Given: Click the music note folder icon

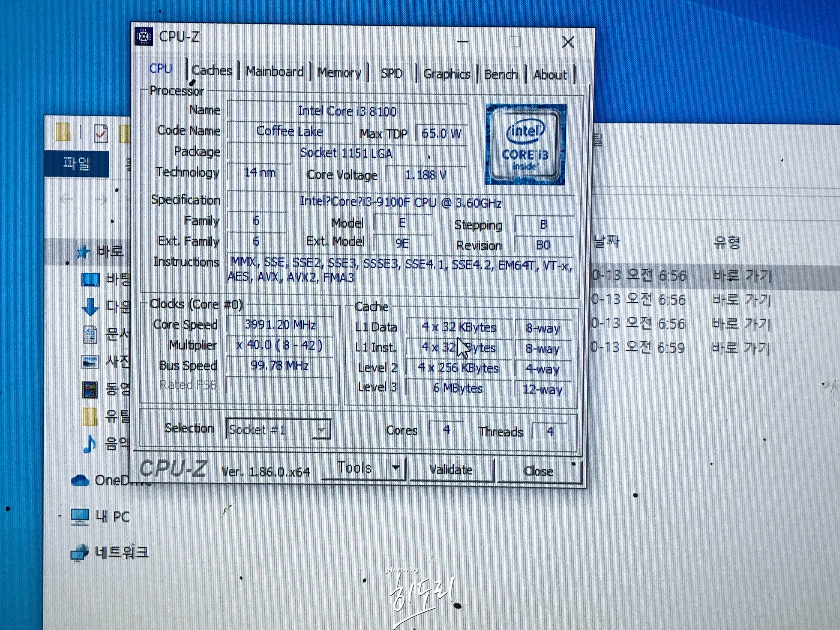Looking at the screenshot, I should coord(90,444).
